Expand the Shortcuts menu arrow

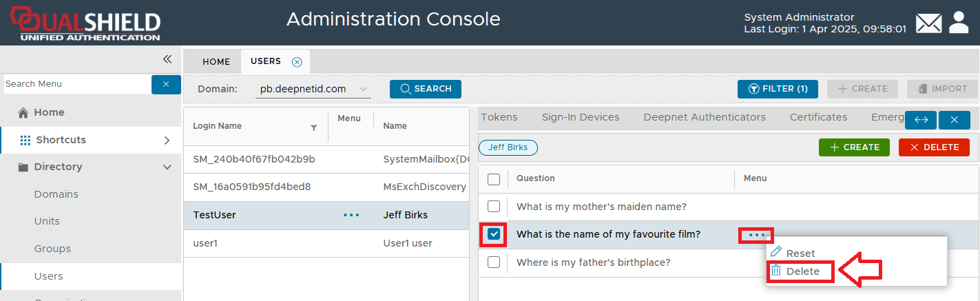[167, 141]
